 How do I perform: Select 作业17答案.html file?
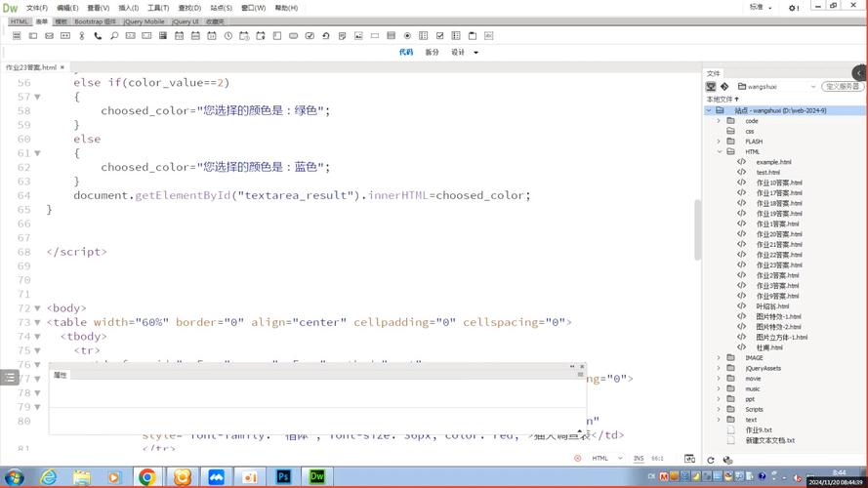pos(779,193)
